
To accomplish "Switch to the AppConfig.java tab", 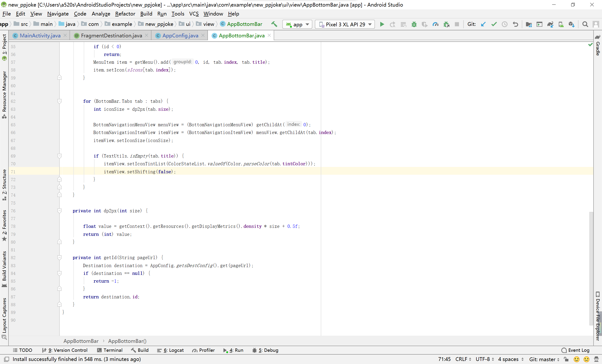I will click(180, 36).
